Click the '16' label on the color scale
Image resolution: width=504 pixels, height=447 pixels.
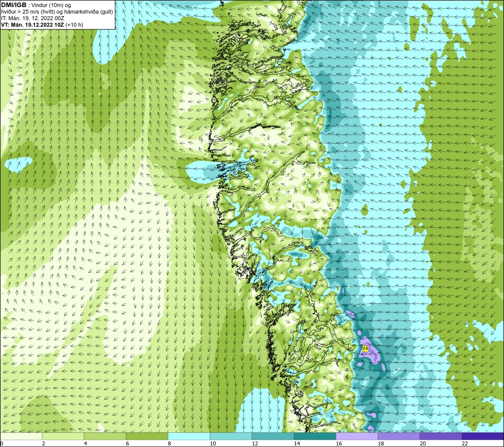coord(339,443)
